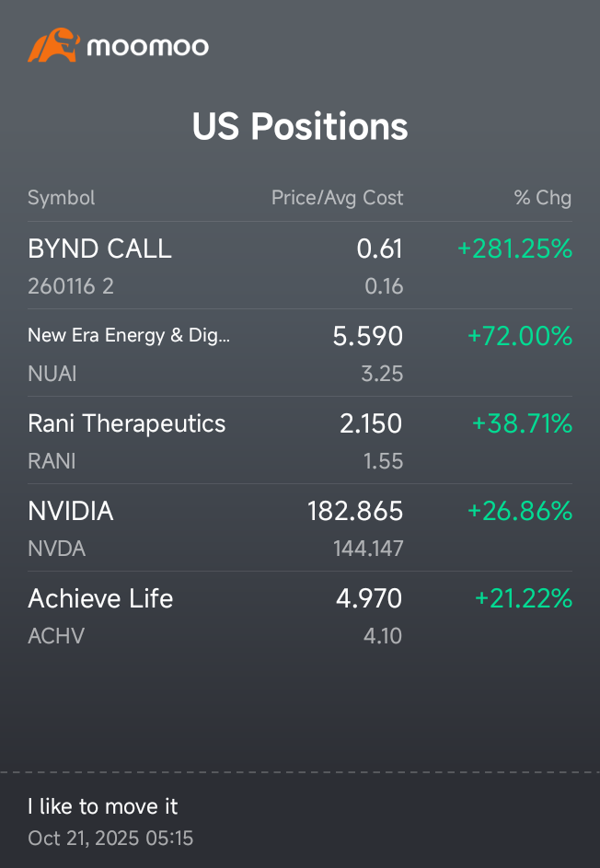This screenshot has height=868, width=600.
Task: Click the RANI ticker symbol
Action: click(x=52, y=461)
